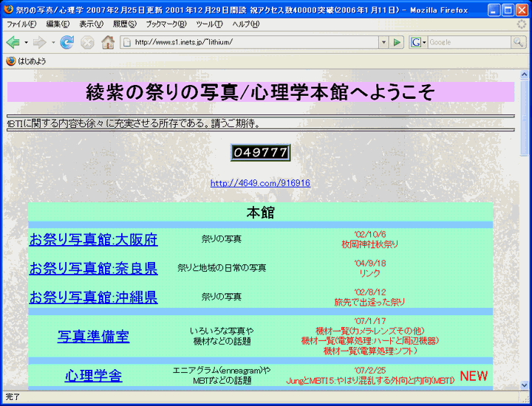Reload the current page
Screen dimensions: 532x406
(67, 43)
